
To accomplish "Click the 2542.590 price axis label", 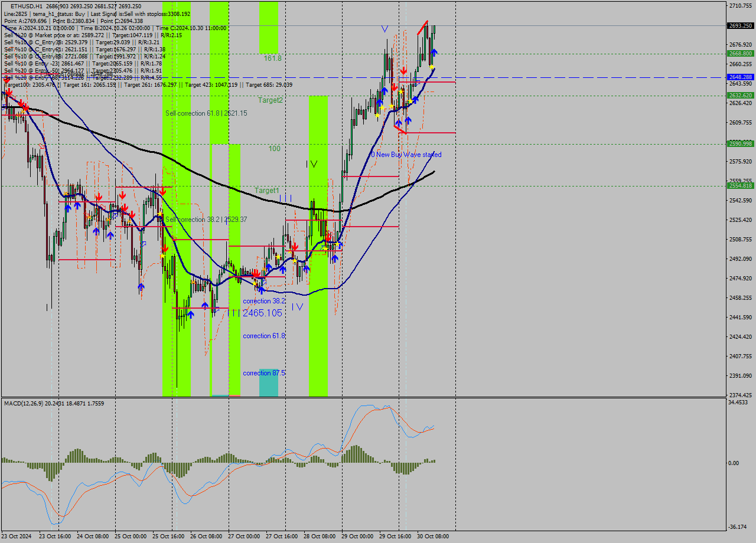I will pyautogui.click(x=741, y=201).
